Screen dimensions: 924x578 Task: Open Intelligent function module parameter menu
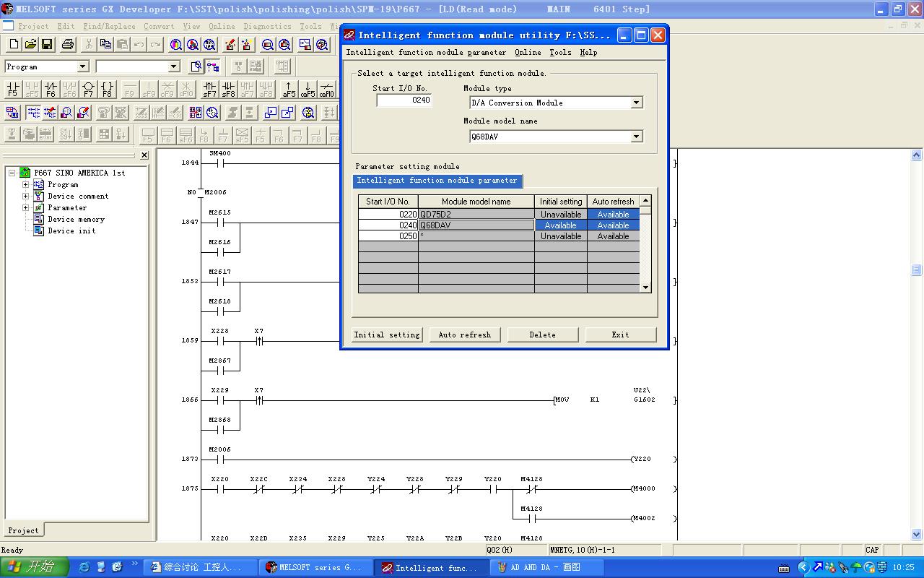point(426,53)
